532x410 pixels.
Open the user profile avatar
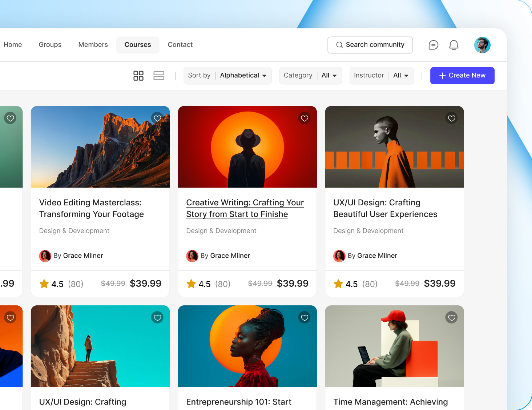(x=482, y=45)
